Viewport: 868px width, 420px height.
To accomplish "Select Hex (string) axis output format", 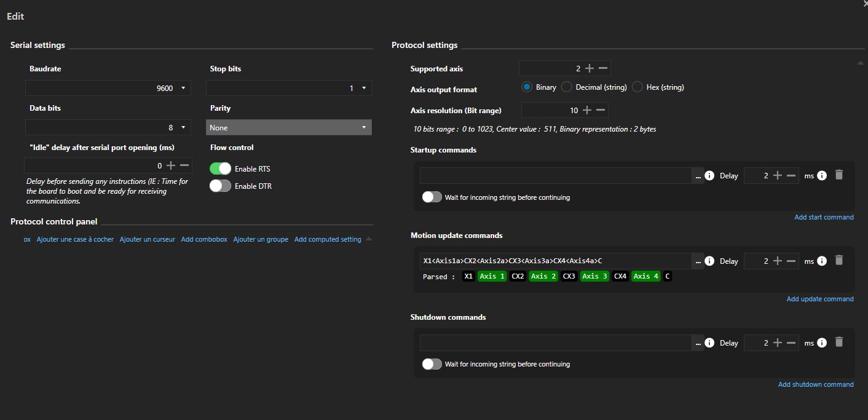I will (637, 87).
